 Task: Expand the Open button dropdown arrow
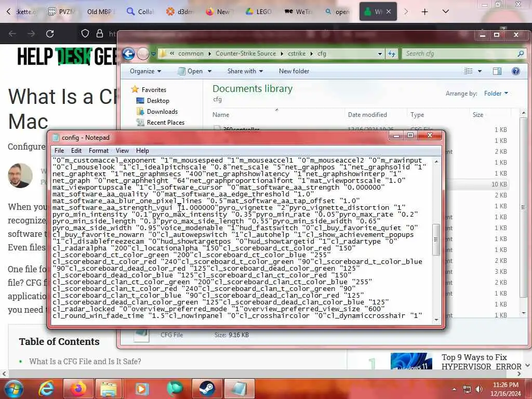[210, 71]
